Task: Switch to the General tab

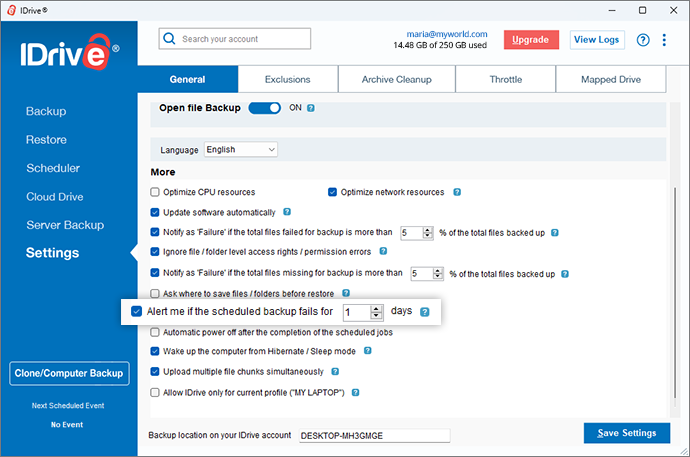Action: coord(187,80)
